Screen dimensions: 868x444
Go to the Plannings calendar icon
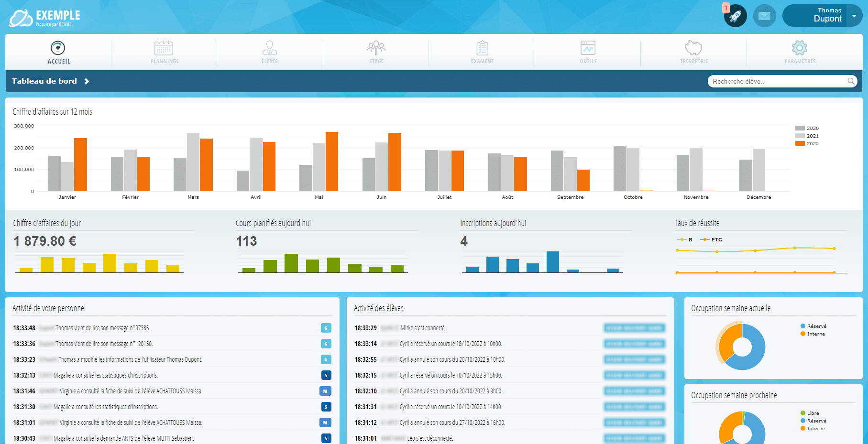[x=164, y=48]
